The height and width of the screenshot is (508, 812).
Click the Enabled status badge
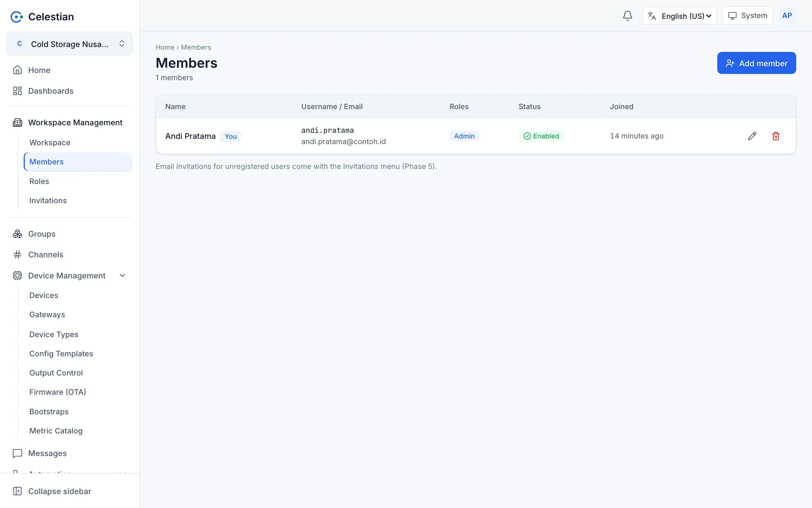(541, 136)
